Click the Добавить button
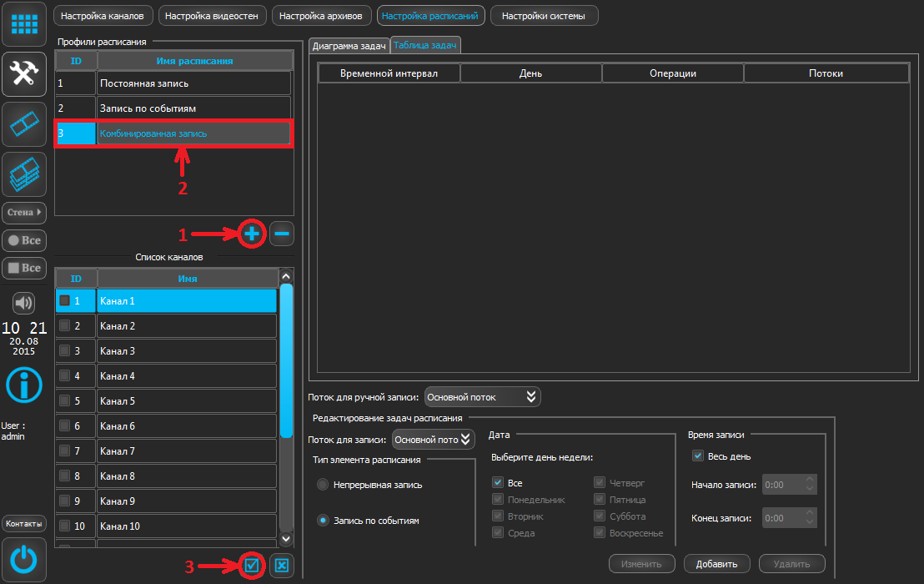The height and width of the screenshot is (584, 924). click(x=716, y=564)
